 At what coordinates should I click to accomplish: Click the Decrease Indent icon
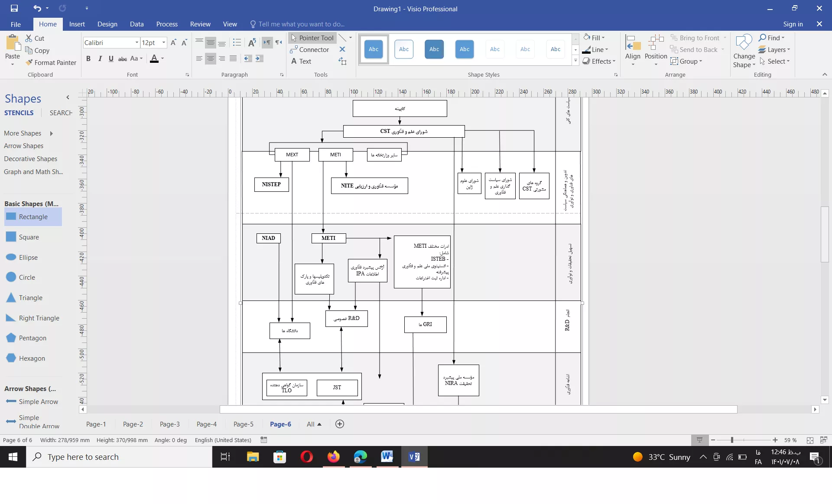point(248,58)
